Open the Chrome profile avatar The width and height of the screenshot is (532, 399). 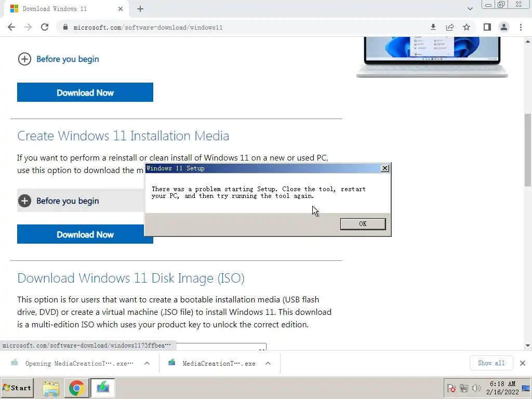pyautogui.click(x=504, y=27)
